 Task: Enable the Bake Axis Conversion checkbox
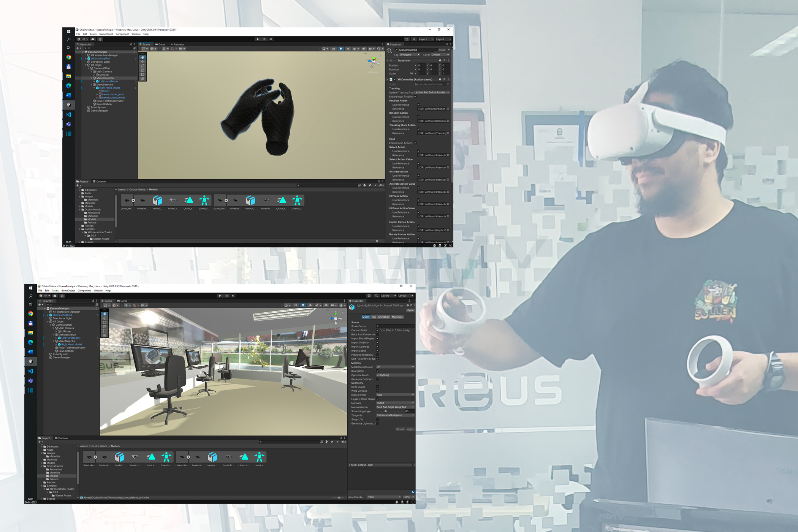coord(377,334)
